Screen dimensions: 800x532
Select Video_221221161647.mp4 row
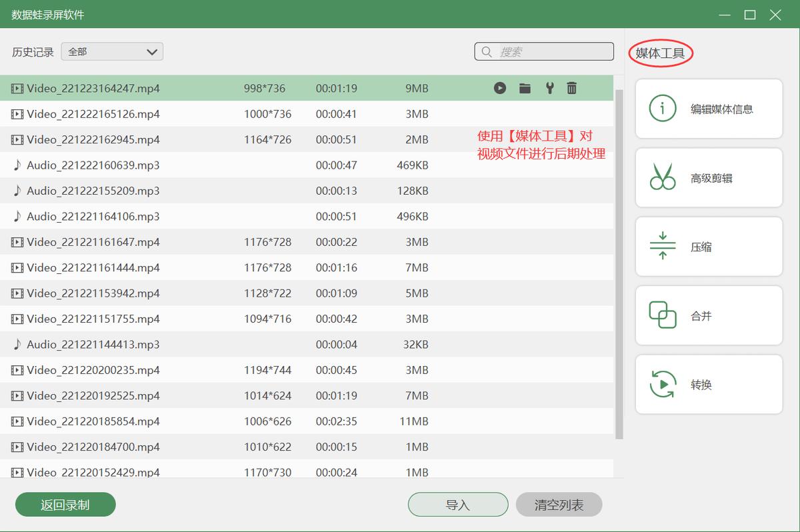pyautogui.click(x=93, y=242)
